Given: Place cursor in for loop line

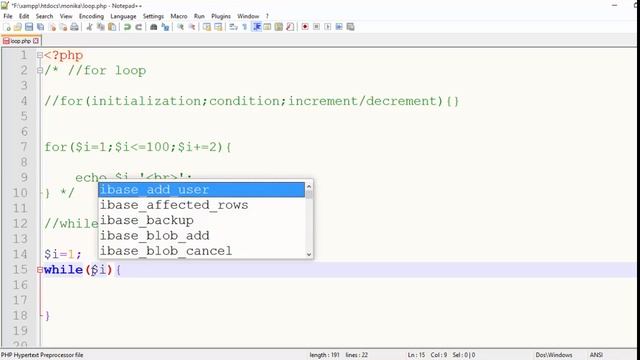Looking at the screenshot, I should coord(138,147).
